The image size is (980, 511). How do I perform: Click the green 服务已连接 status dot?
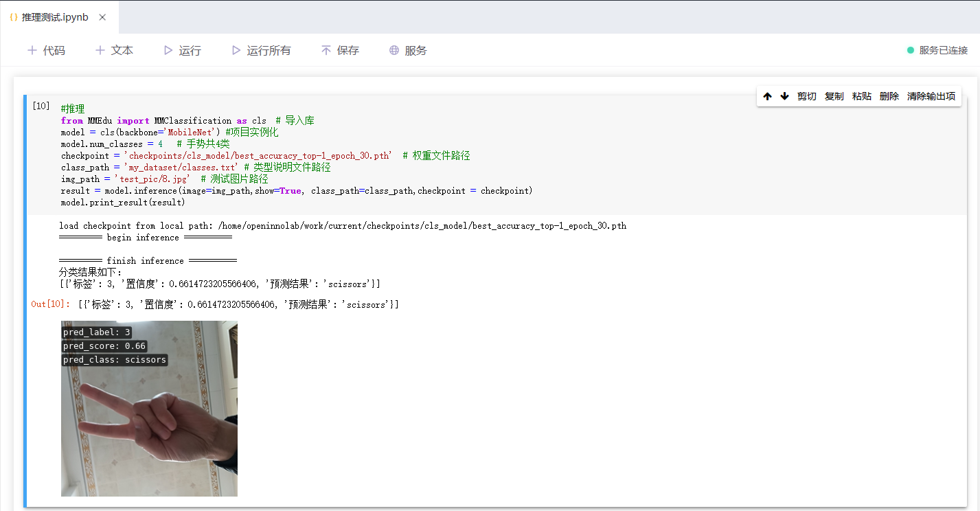click(911, 50)
